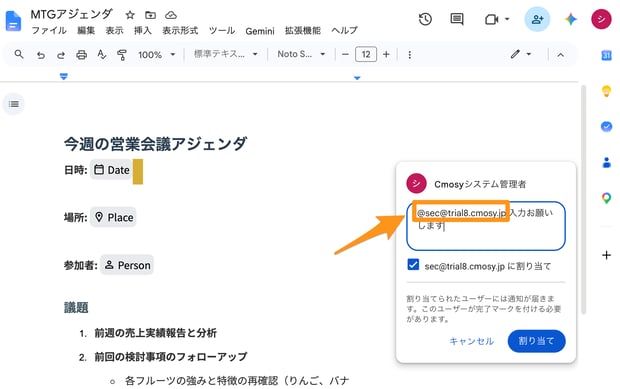The width and height of the screenshot is (620, 389).
Task: Click the 議題 heading
Action: click(x=76, y=308)
